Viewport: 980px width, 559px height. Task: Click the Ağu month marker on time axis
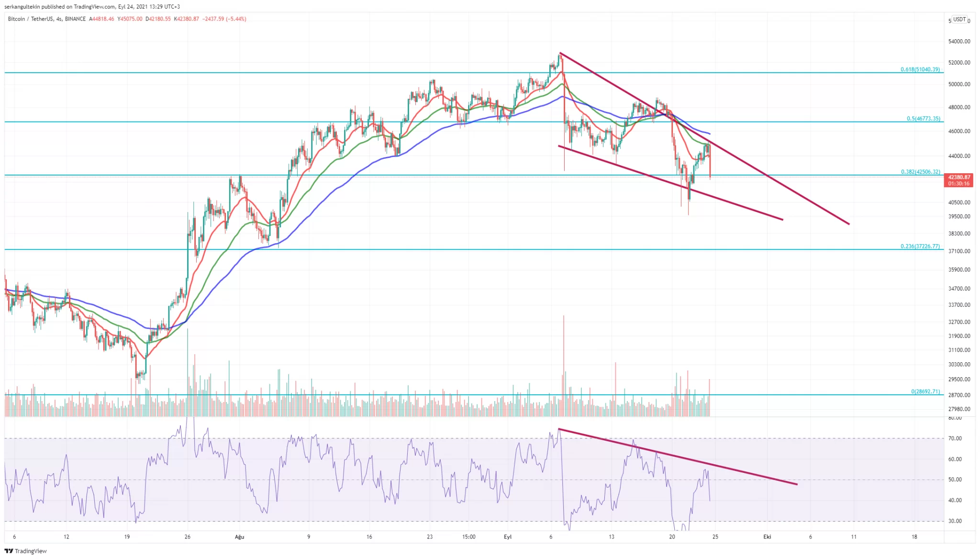tap(239, 537)
